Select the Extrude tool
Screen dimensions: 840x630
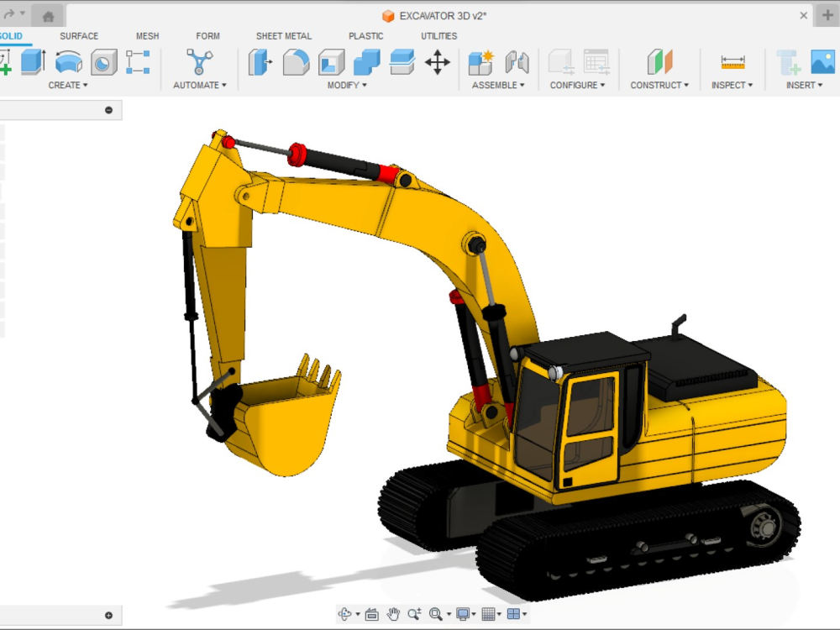32,63
